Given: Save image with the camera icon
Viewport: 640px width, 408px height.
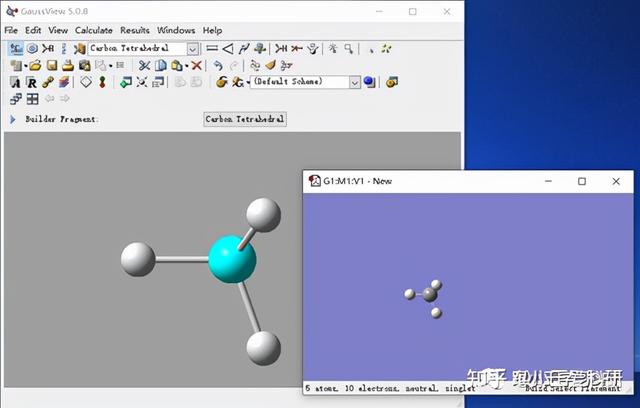Looking at the screenshot, I should (84, 65).
